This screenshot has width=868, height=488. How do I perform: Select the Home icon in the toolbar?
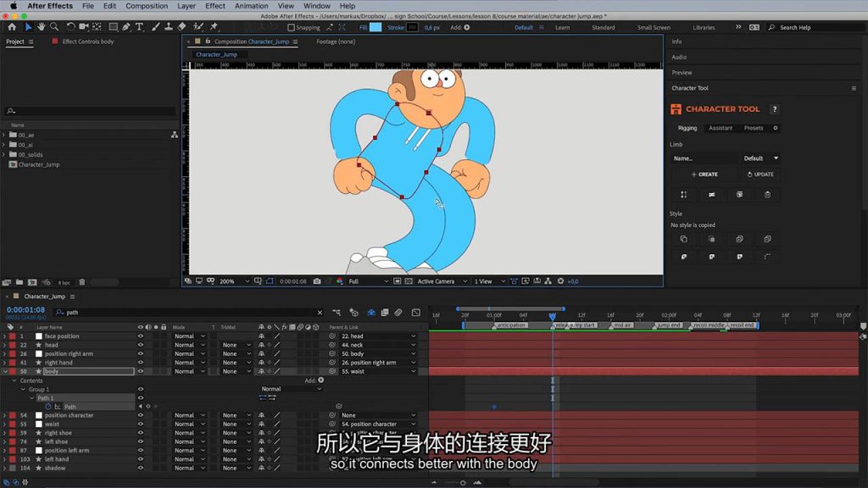[12, 26]
